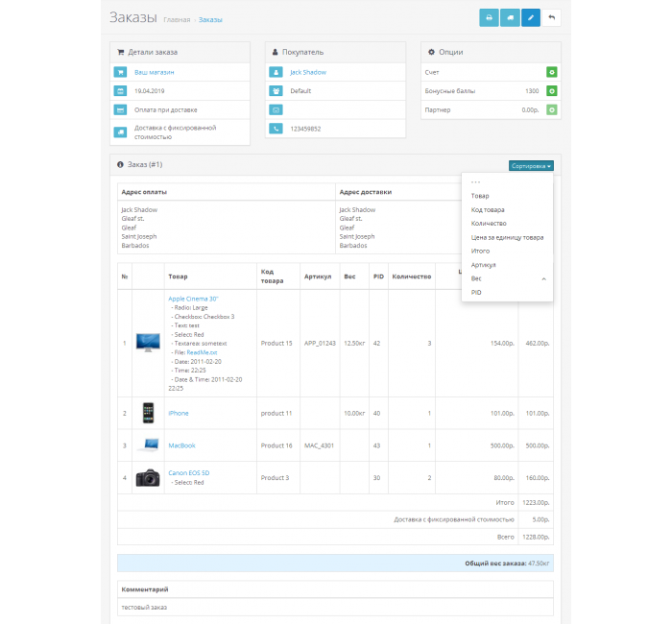
Task: Click the Product 15 code cell
Action: (x=276, y=344)
